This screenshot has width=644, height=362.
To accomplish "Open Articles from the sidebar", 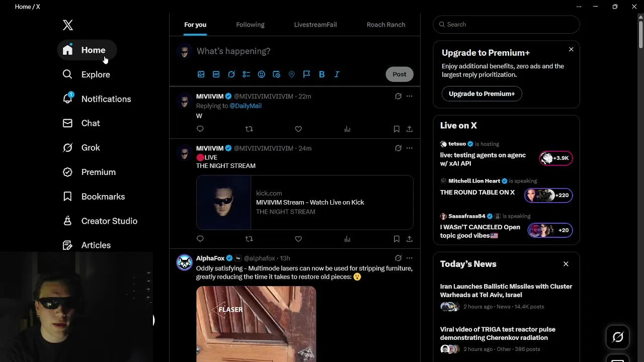I will (x=87, y=245).
